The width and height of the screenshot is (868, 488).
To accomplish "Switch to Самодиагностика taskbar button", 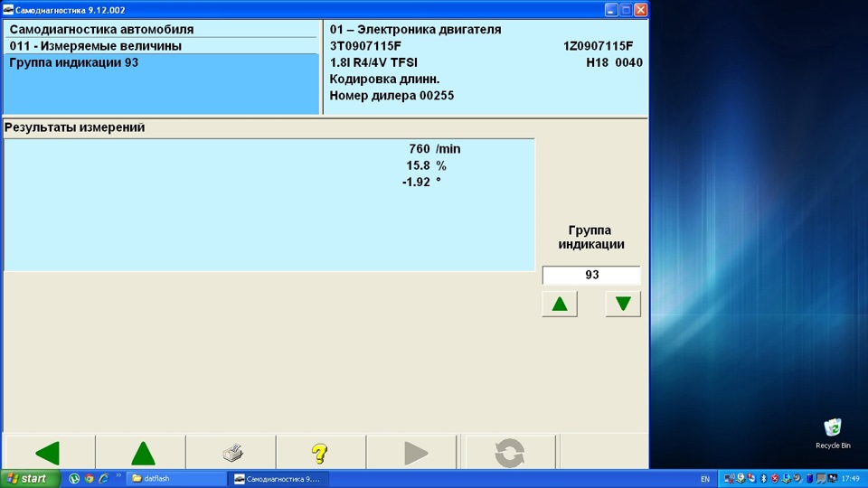I will (x=280, y=479).
